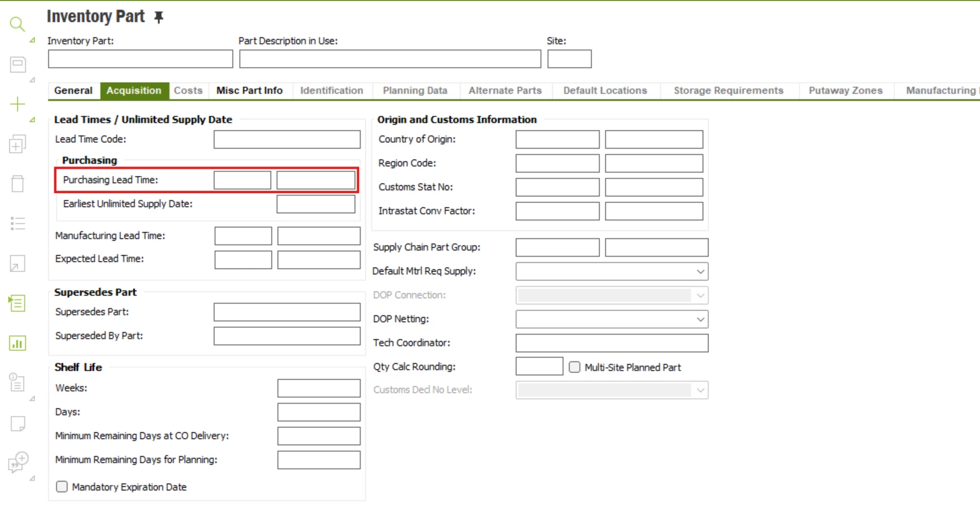The height and width of the screenshot is (510, 980).
Task: Open the Default Mtrl Req Supply dropdown
Action: pos(612,272)
